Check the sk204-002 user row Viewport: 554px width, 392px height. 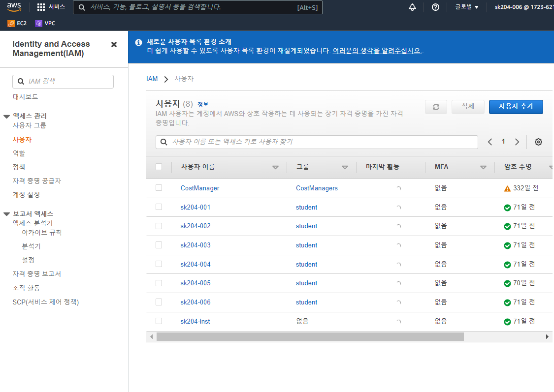pyautogui.click(x=159, y=226)
